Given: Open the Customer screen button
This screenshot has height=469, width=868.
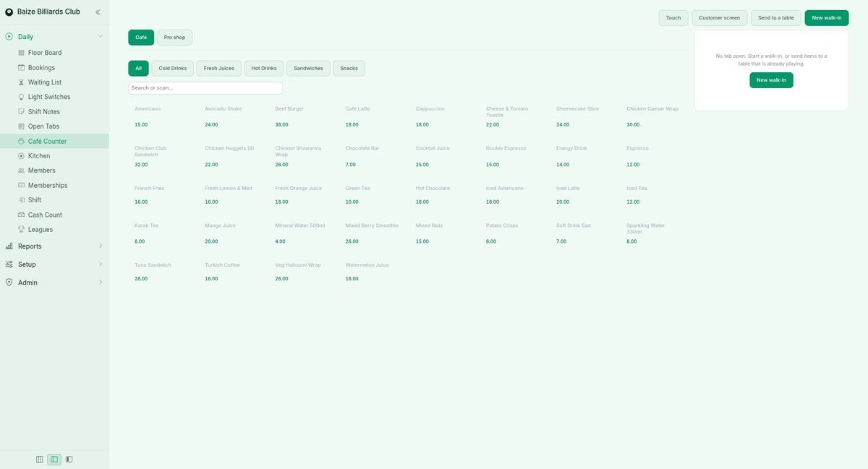Looking at the screenshot, I should click(x=720, y=18).
